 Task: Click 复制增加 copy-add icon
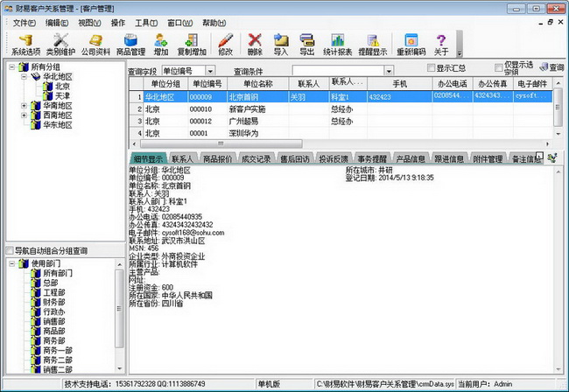tap(192, 45)
